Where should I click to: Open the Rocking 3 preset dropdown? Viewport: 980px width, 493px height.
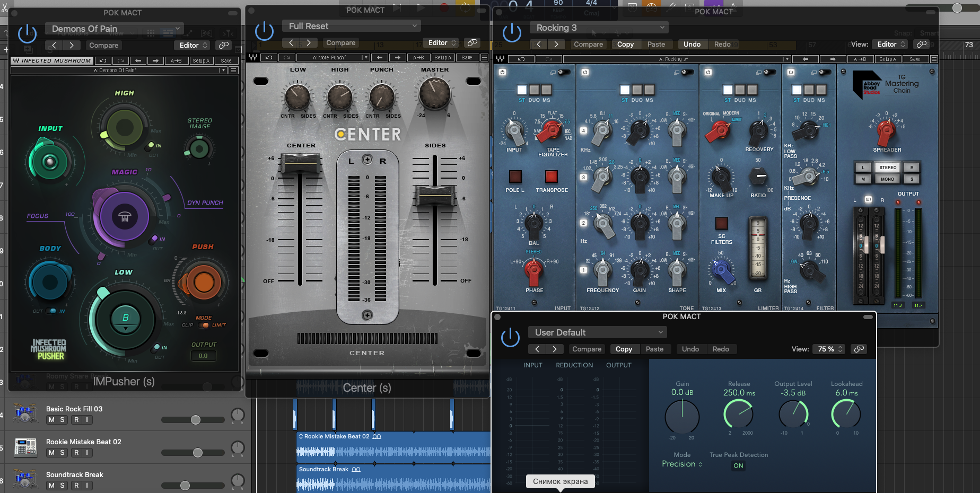coord(599,28)
